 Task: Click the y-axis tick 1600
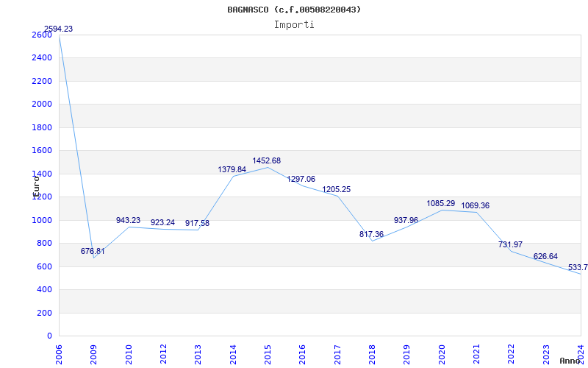(42, 151)
